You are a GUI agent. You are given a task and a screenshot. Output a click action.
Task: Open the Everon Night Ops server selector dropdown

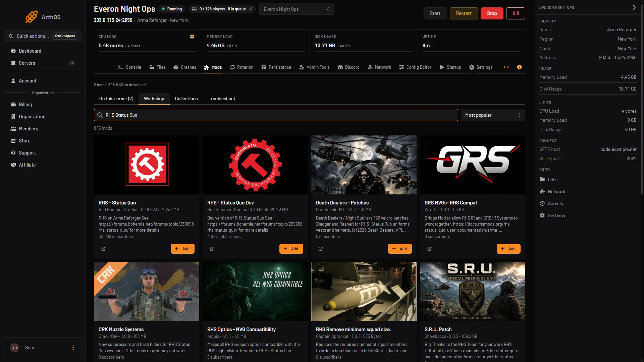[297, 9]
